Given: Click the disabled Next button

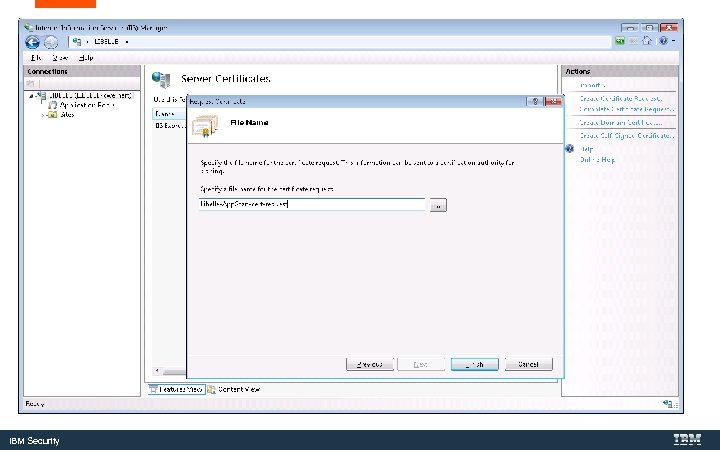Looking at the screenshot, I should tap(421, 364).
